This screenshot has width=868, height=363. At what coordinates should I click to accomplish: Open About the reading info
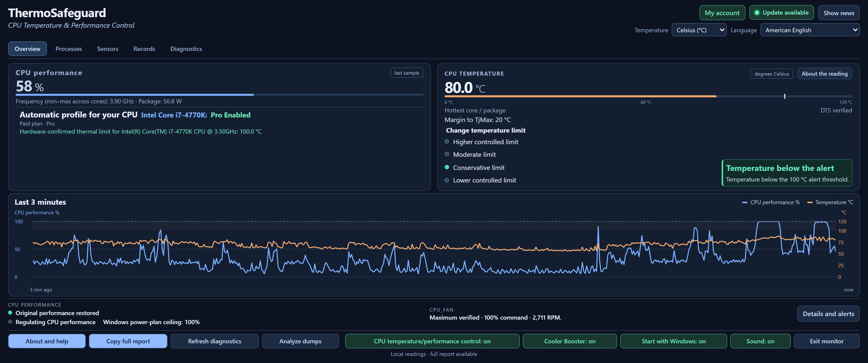824,73
